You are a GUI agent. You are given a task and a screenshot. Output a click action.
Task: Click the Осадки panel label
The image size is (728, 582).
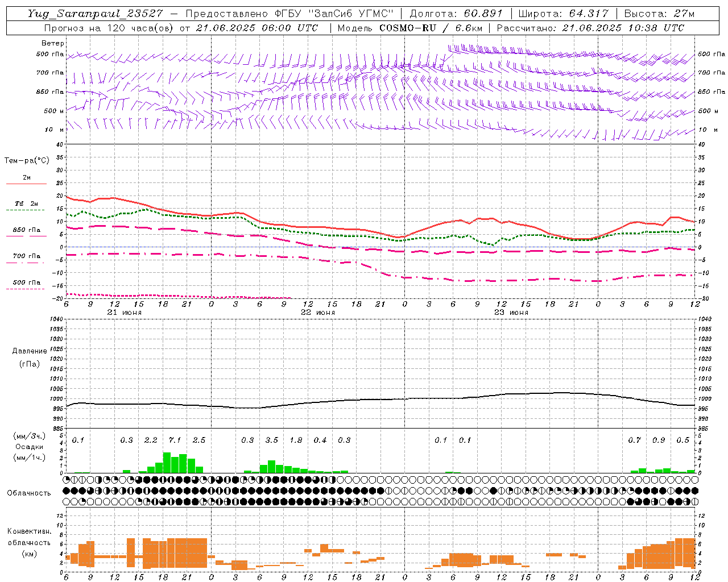tap(29, 447)
